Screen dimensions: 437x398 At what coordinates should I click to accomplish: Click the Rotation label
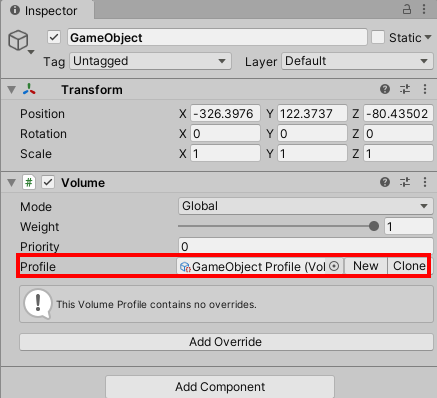(43, 134)
